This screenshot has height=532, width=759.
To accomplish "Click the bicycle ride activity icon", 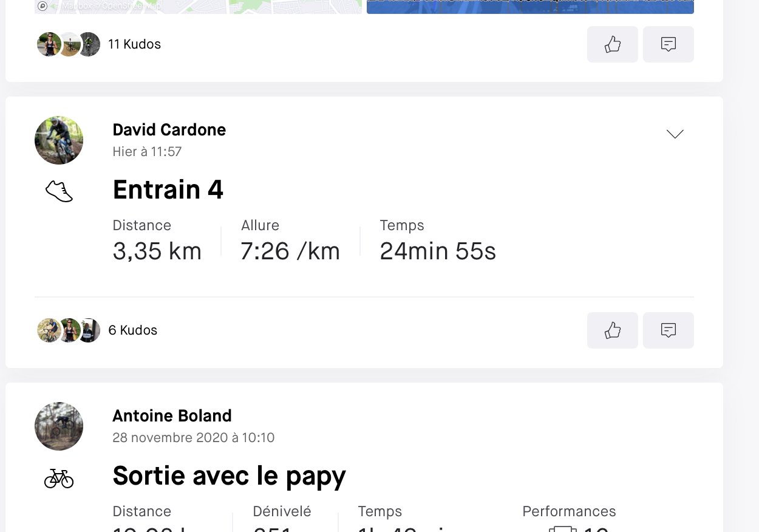I will 59,478.
